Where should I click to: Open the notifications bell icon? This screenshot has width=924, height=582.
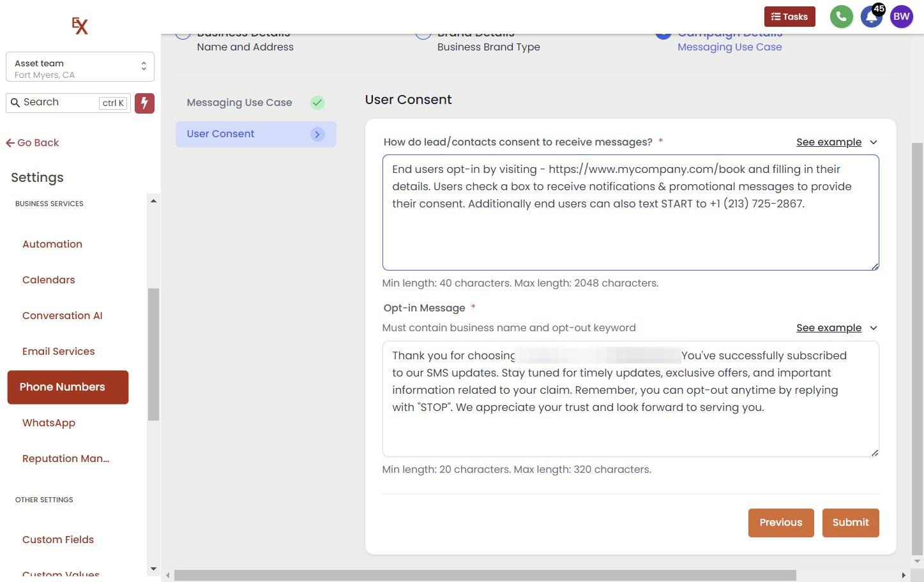pos(871,17)
